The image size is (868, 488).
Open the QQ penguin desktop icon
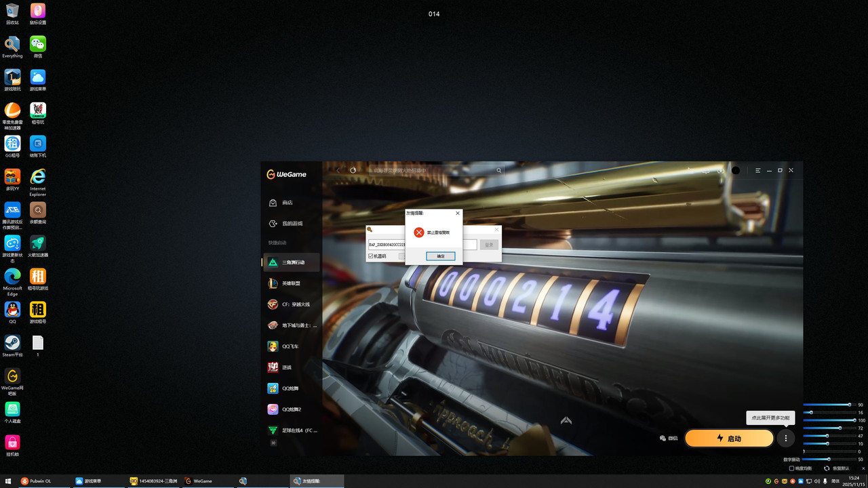pos(12,312)
